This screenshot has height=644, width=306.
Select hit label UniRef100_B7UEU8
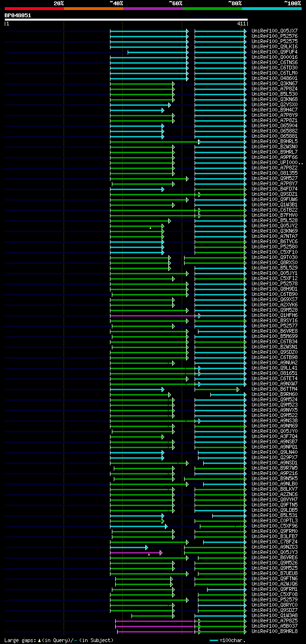[274, 573]
